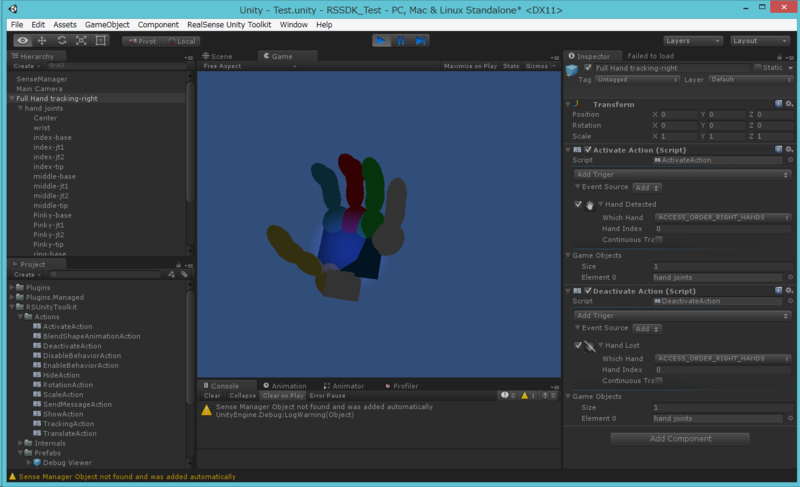This screenshot has height=487, width=800.
Task: Click the Pause button
Action: (x=401, y=41)
